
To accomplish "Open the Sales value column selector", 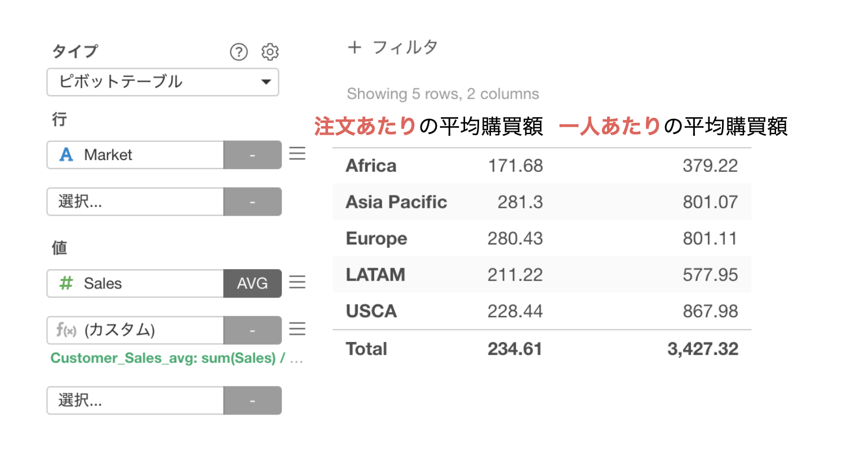I will (135, 283).
